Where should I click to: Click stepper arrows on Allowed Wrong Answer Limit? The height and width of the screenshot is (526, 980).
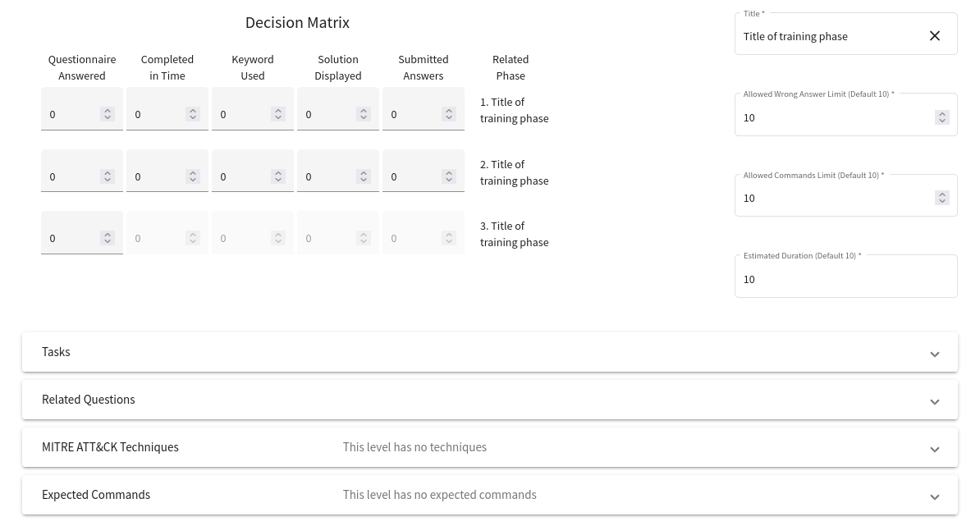coord(942,117)
